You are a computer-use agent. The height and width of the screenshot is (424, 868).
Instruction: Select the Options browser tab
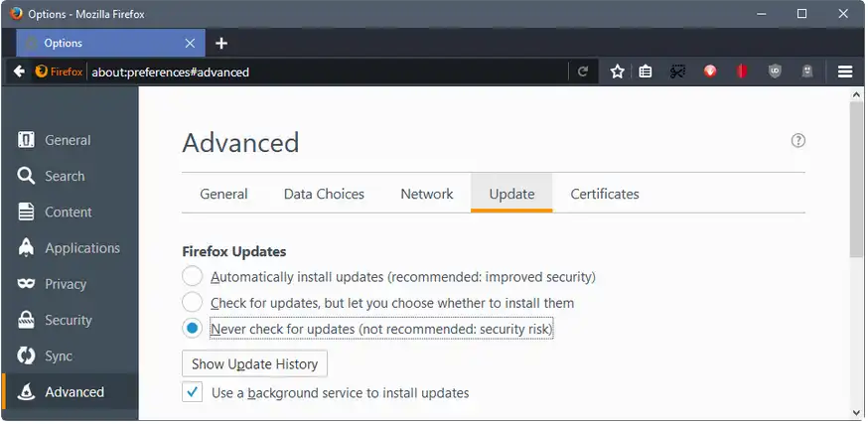tap(110, 43)
